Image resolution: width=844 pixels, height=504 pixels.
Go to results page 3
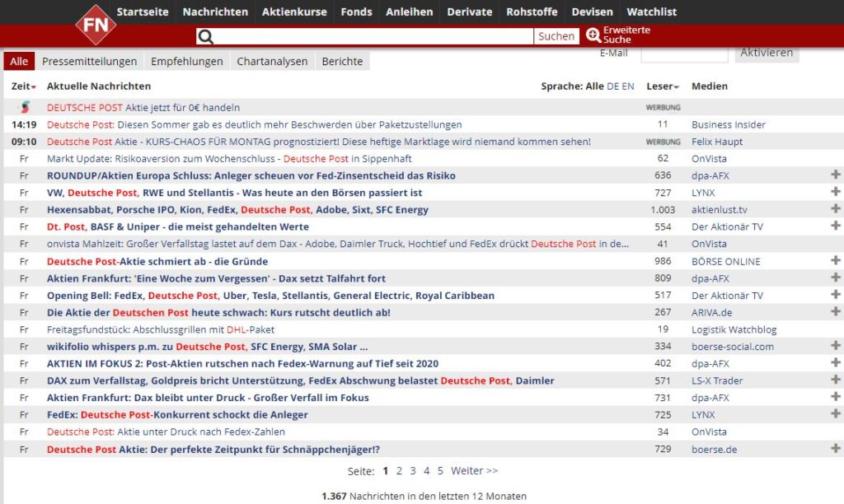tap(413, 471)
